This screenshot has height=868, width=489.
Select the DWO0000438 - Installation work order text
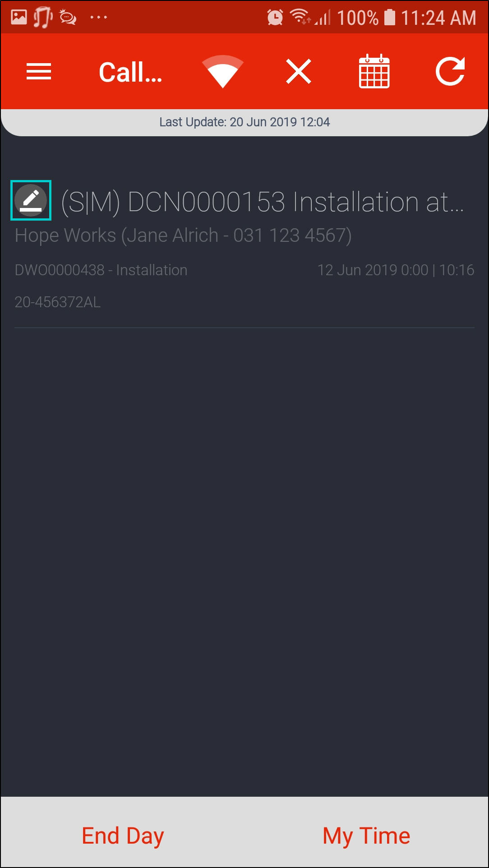(101, 270)
